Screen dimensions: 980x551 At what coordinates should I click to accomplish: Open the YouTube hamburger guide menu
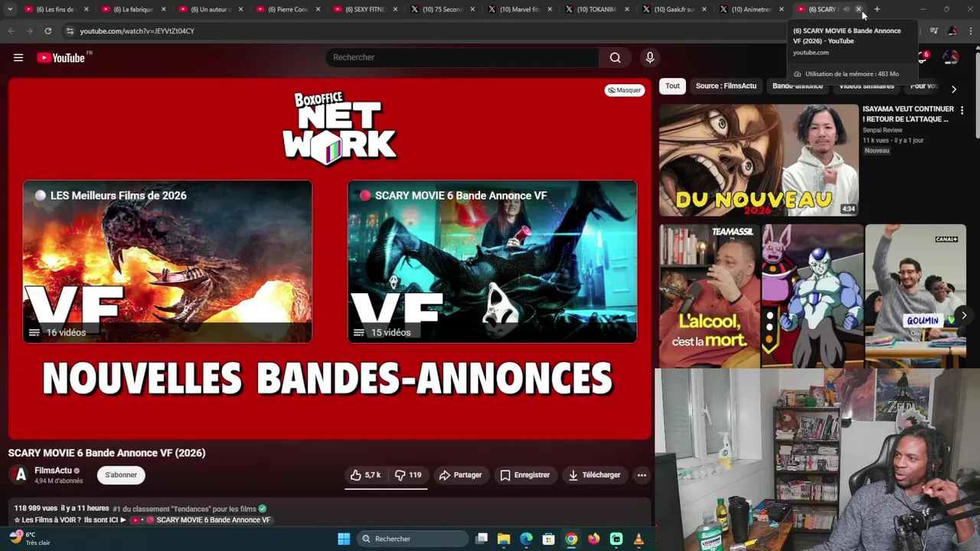tap(18, 57)
